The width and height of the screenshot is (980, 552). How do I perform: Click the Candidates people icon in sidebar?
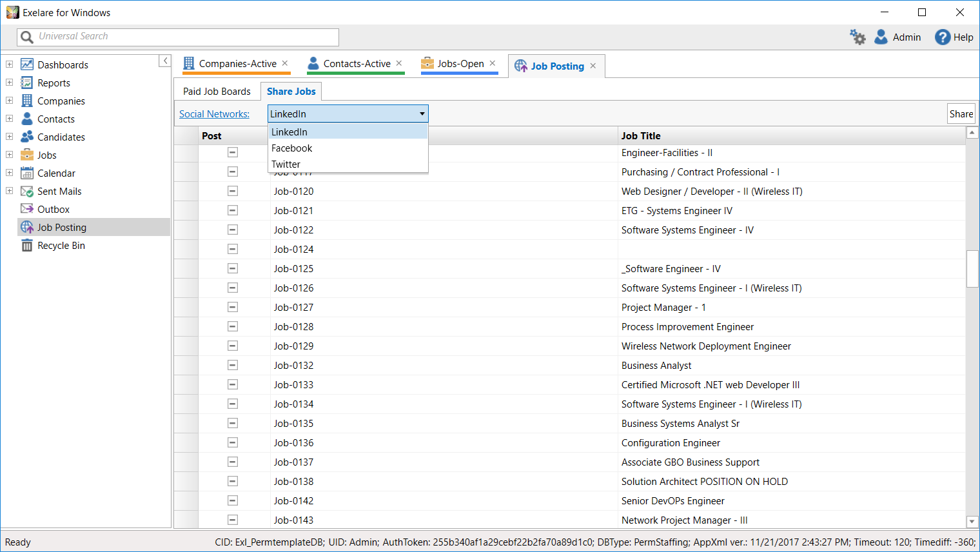coord(27,137)
